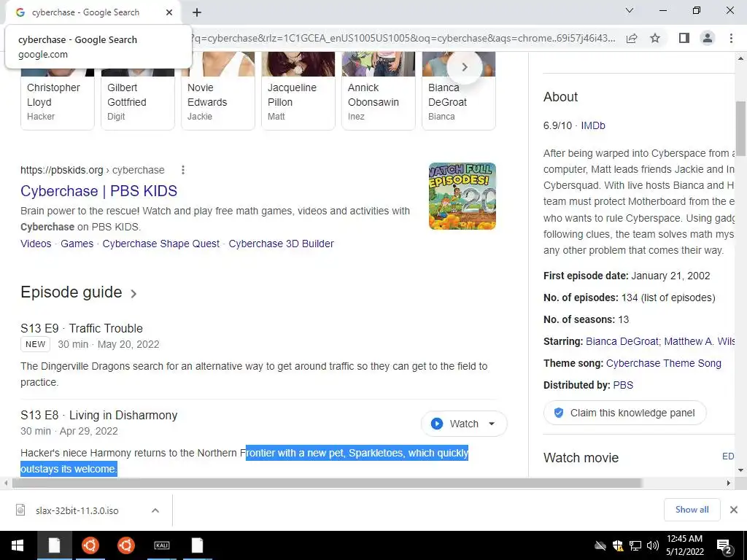Open the Cyberchase 3D Builder sitelink

point(281,244)
